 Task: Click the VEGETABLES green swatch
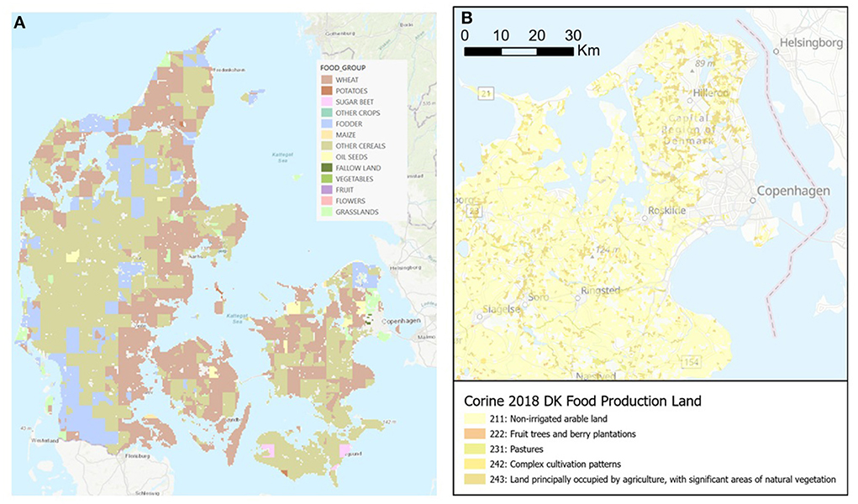(325, 179)
